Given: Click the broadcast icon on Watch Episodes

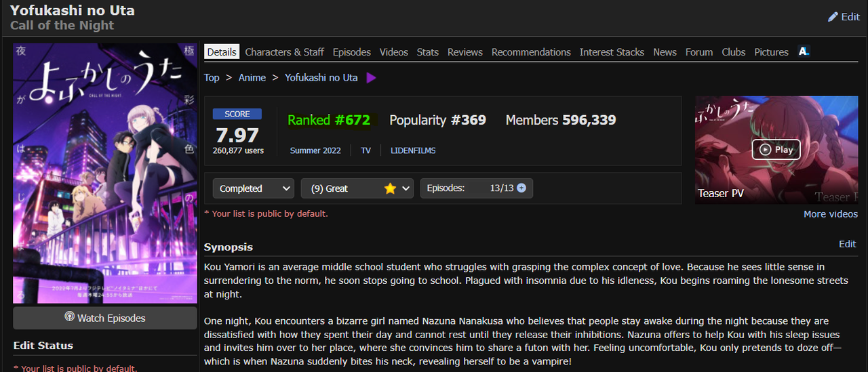Looking at the screenshot, I should [x=69, y=317].
